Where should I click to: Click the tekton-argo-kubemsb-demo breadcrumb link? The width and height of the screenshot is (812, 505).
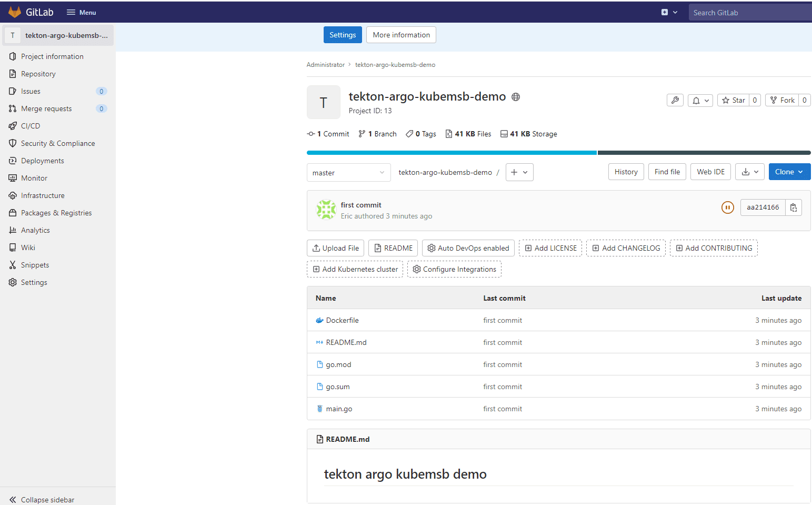point(395,65)
